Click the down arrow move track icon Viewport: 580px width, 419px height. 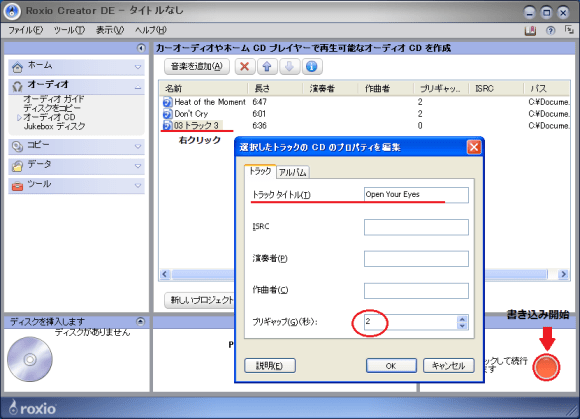click(x=289, y=67)
